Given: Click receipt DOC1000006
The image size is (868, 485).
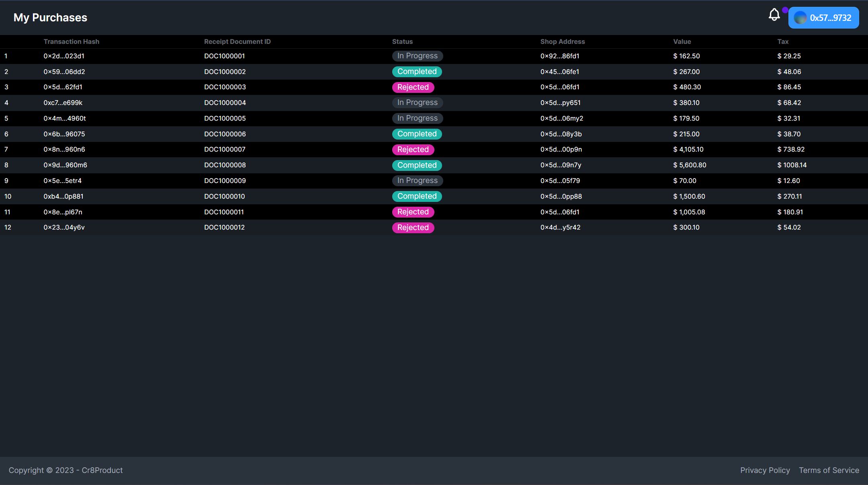Looking at the screenshot, I should point(225,134).
